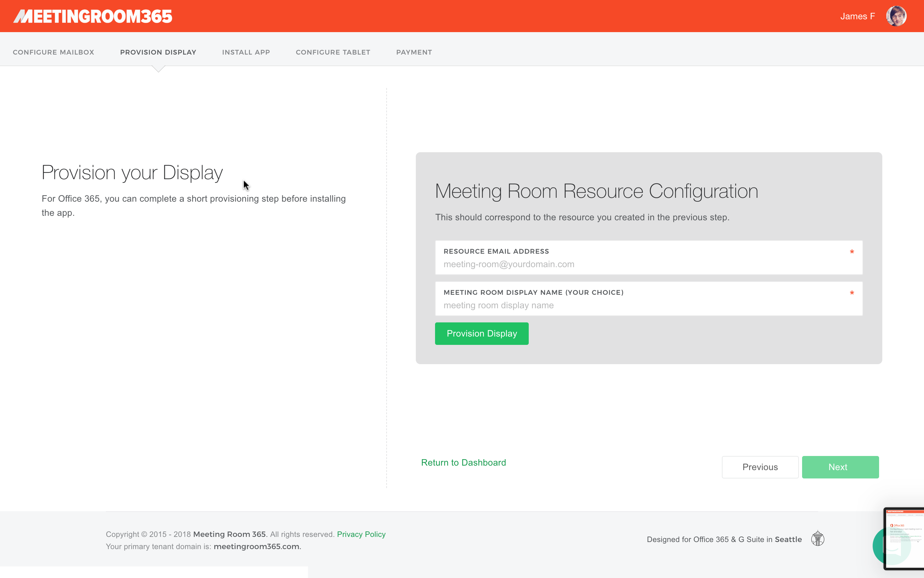Click the Previous button
The width and height of the screenshot is (924, 578).
[x=760, y=467]
